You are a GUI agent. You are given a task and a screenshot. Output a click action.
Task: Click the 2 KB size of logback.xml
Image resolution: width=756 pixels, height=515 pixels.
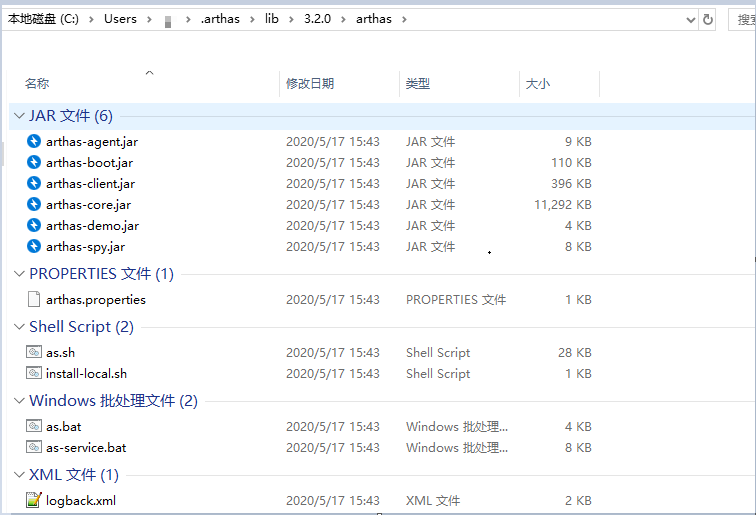[578, 501]
